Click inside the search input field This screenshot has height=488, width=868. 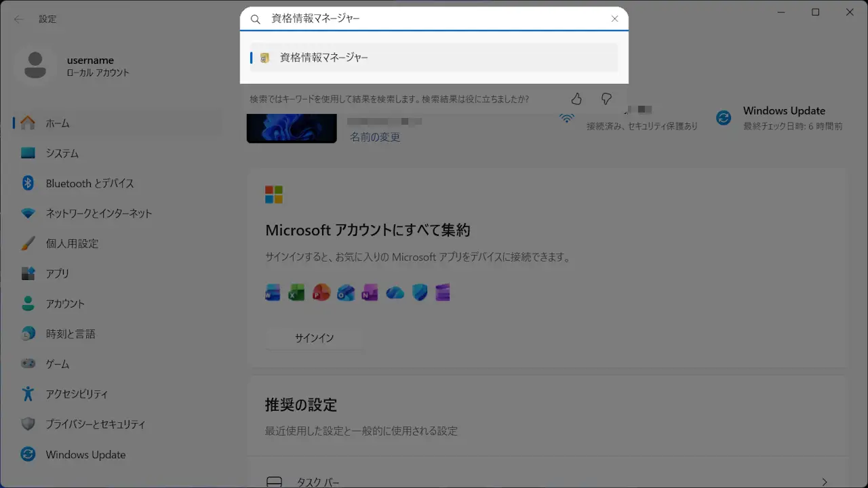click(x=434, y=19)
